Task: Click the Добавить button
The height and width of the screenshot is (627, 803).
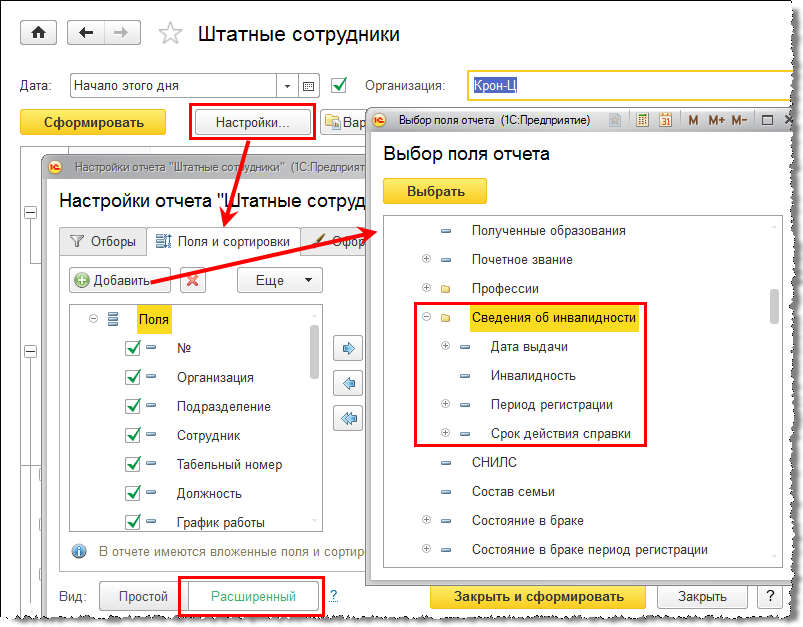Action: click(x=120, y=280)
